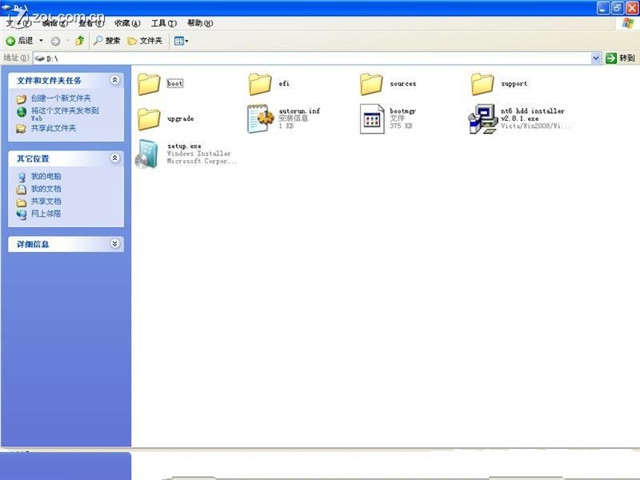Open the Tools (工具) menu
The image size is (640, 480).
tap(164, 23)
